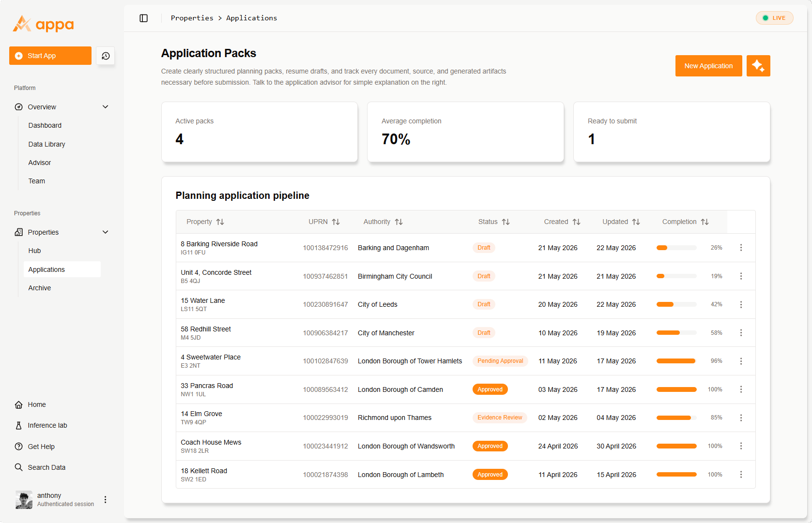Click the Active packs card

coord(260,132)
